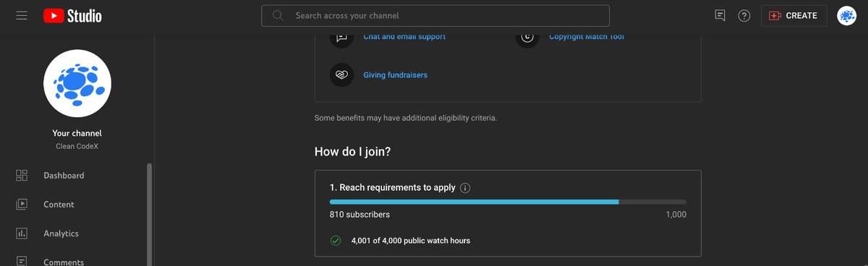Click the Content play icon

pyautogui.click(x=22, y=205)
